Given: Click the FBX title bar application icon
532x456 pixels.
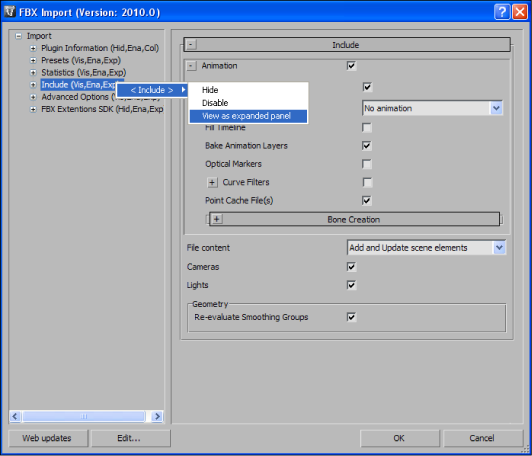Looking at the screenshot, I should 10,12.
